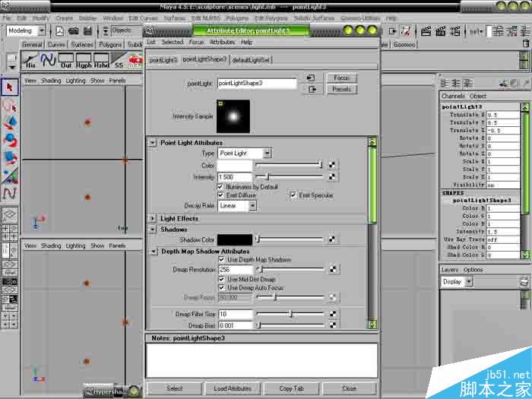
Task: Open the Lighting menu in top viewport
Action: tap(75, 81)
